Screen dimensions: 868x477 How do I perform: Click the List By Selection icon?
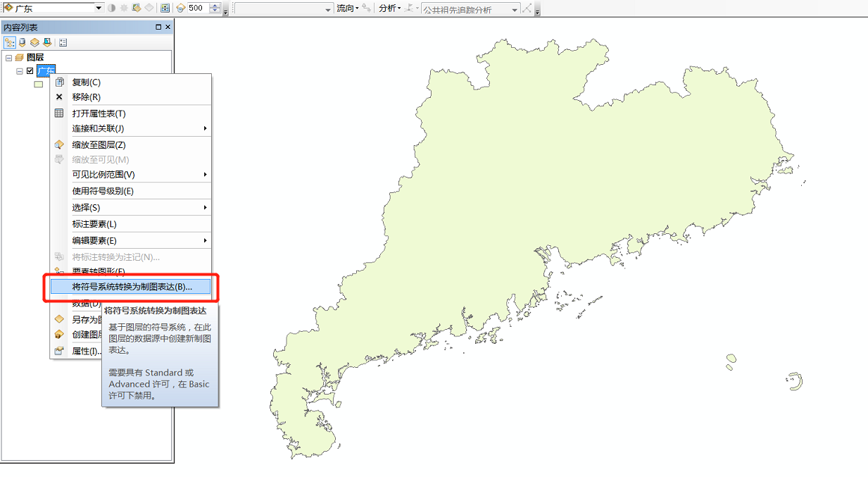46,42
